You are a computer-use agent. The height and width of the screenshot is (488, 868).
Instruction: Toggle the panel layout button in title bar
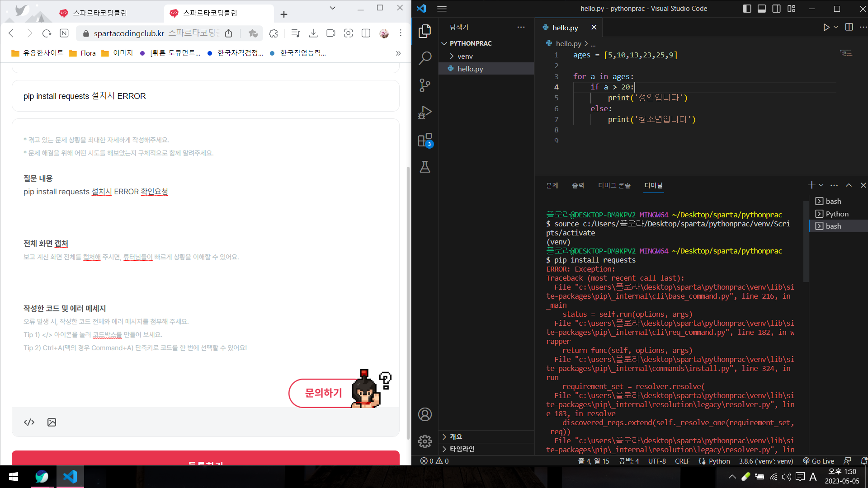pyautogui.click(x=762, y=9)
